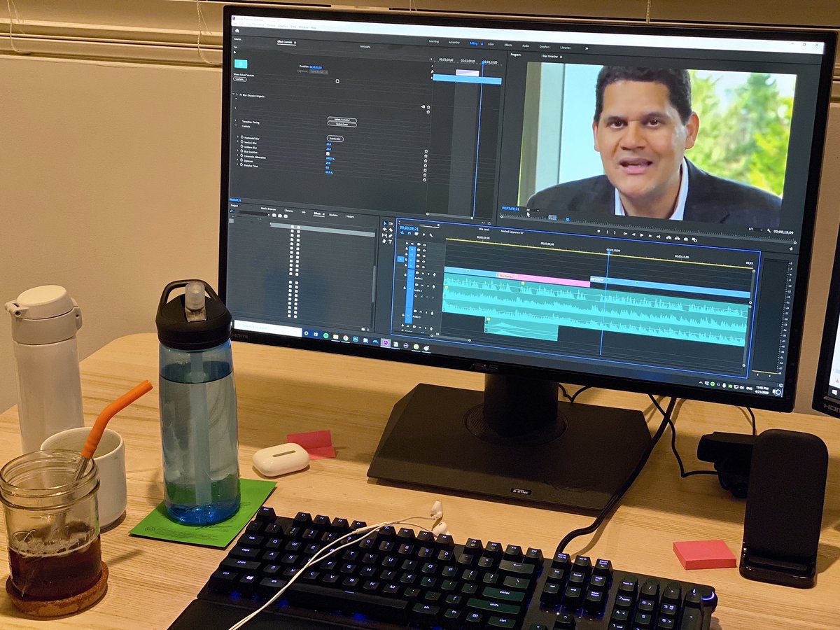Open the Alignment dropdown
Image resolution: width=840 pixels, height=630 pixels.
(x=318, y=72)
